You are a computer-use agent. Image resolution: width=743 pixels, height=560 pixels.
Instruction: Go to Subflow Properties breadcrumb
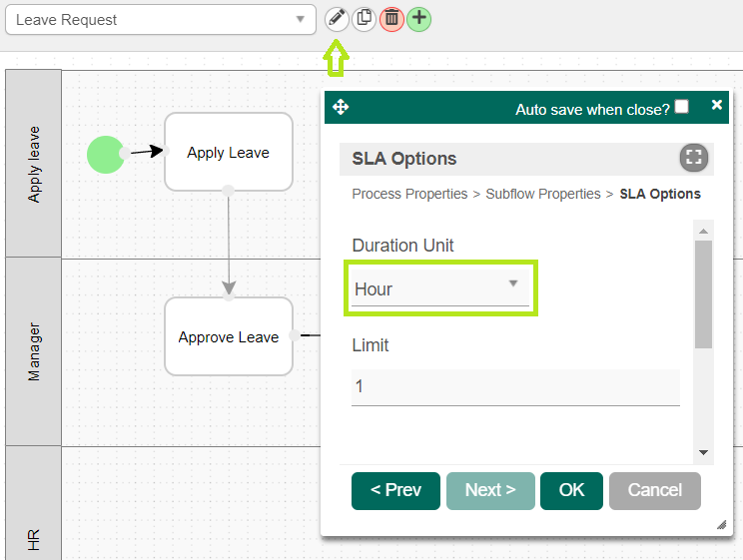[543, 194]
